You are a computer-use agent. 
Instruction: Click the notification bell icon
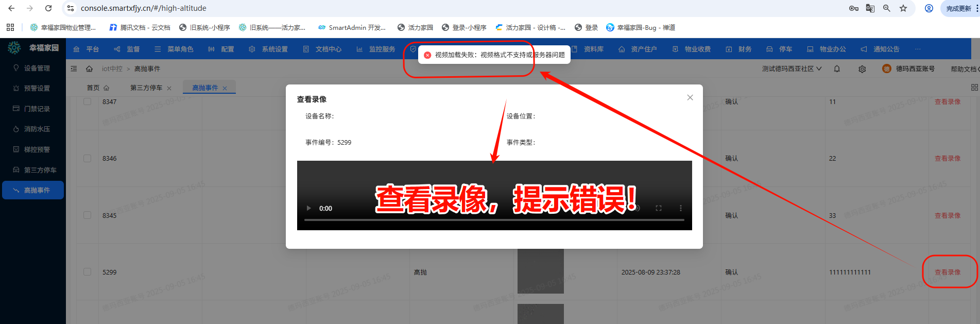[837, 69]
